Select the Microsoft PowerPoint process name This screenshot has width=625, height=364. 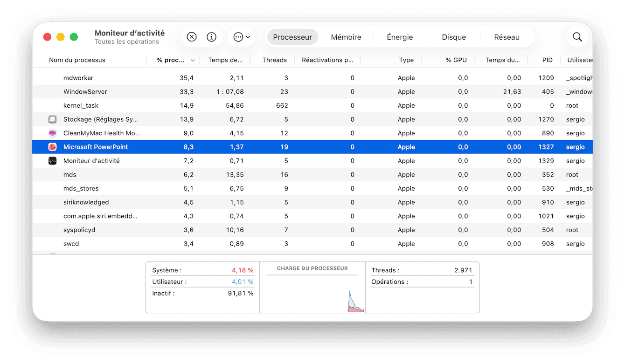96,147
